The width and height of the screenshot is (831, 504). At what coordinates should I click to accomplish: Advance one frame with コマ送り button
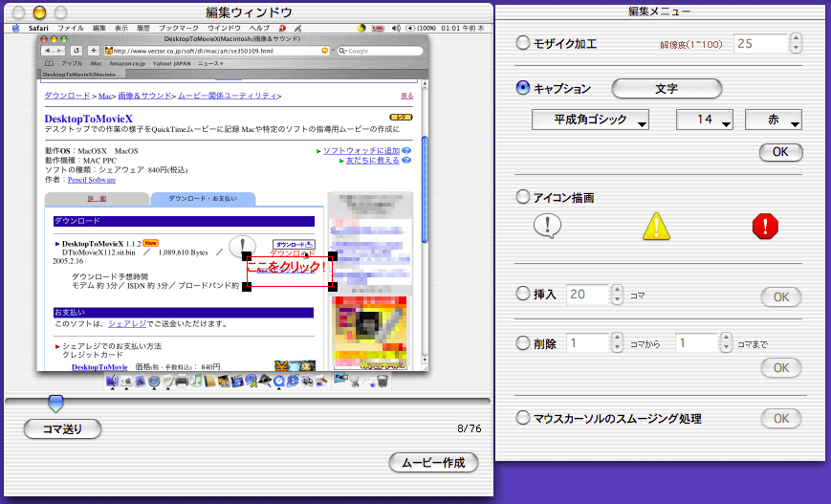click(x=62, y=429)
